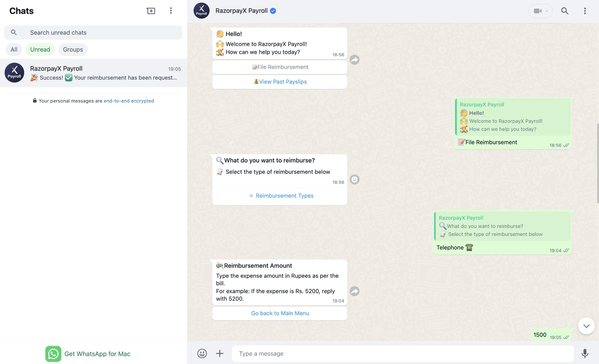This screenshot has width=599, height=364.
Task: Select the Unread chats filter
Action: [40, 50]
